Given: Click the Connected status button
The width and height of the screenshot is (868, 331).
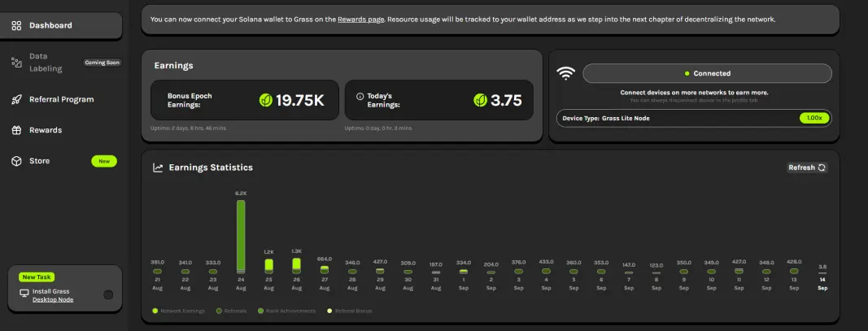Looking at the screenshot, I should [x=707, y=74].
